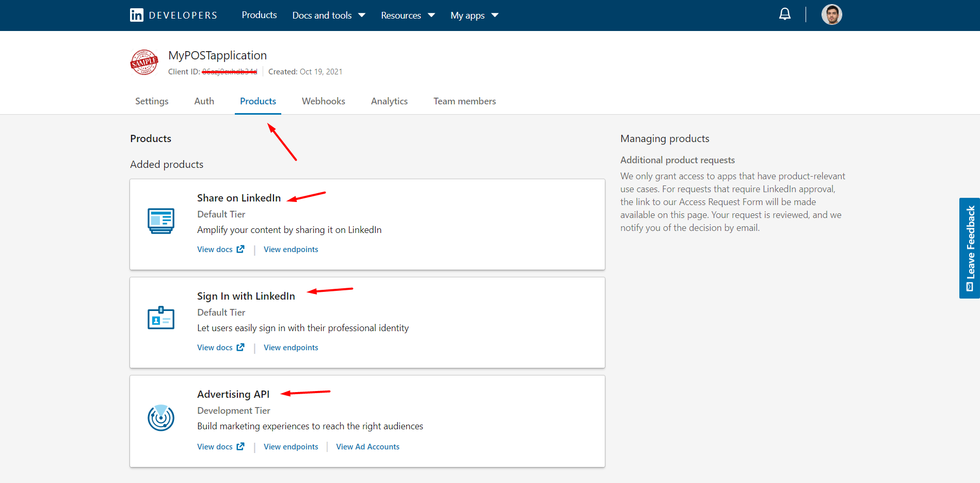Open the Leave Feedback side tab
The width and height of the screenshot is (980, 483).
(970, 248)
